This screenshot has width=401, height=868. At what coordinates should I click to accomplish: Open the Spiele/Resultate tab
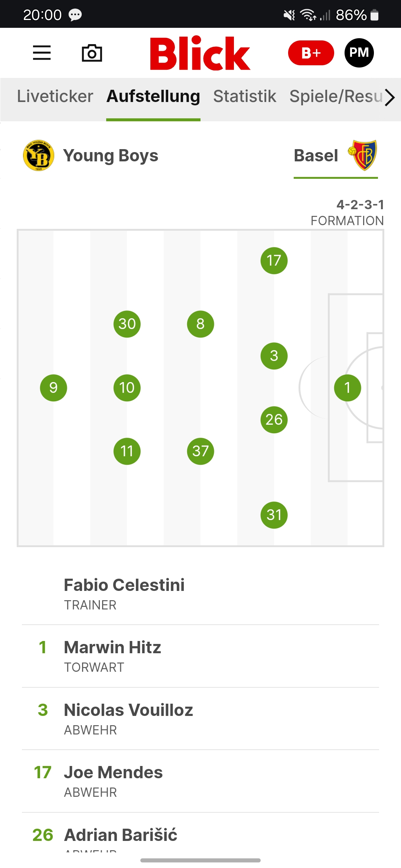coord(336,96)
